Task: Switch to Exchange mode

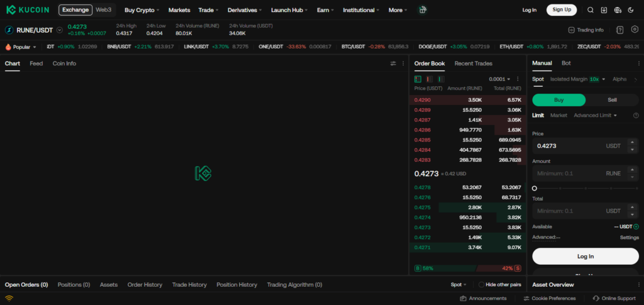Action: coord(75,10)
